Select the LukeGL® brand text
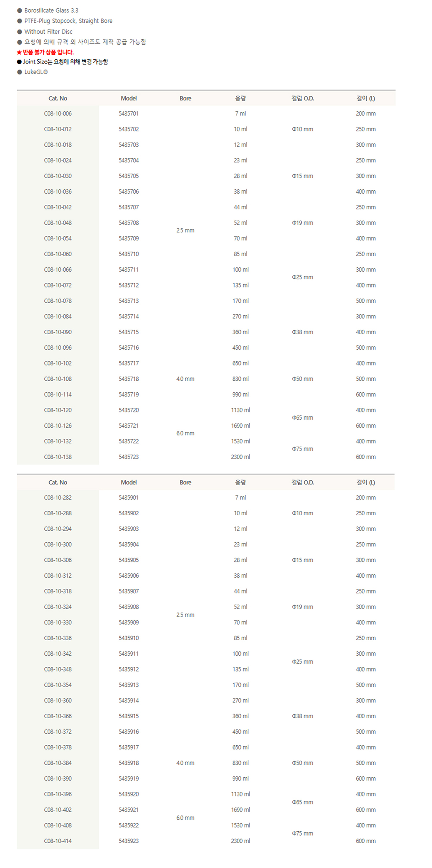The image size is (432, 868). tap(36, 72)
